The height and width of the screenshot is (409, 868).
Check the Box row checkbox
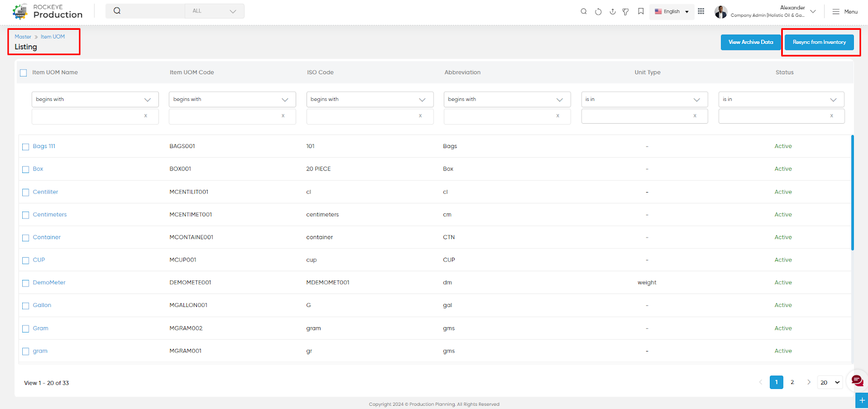point(25,170)
